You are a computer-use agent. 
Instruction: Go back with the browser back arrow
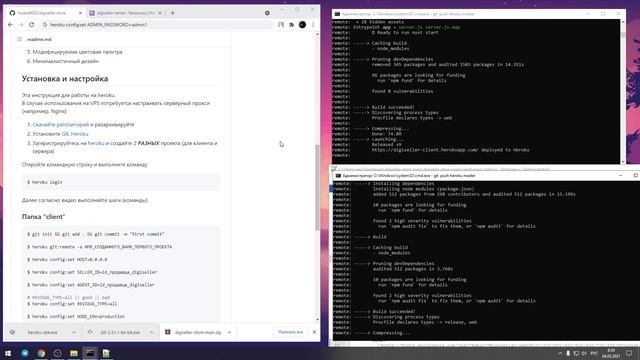click(11, 25)
